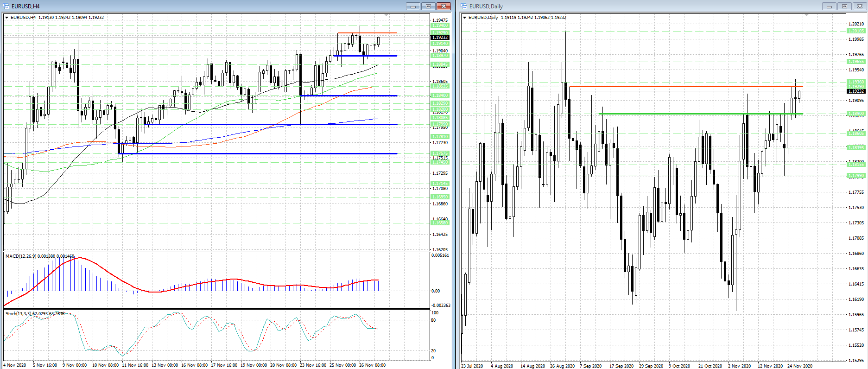This screenshot has height=369, width=868.
Task: Click the chart icon in EURUSD,Daily title bar
Action: tap(464, 6)
